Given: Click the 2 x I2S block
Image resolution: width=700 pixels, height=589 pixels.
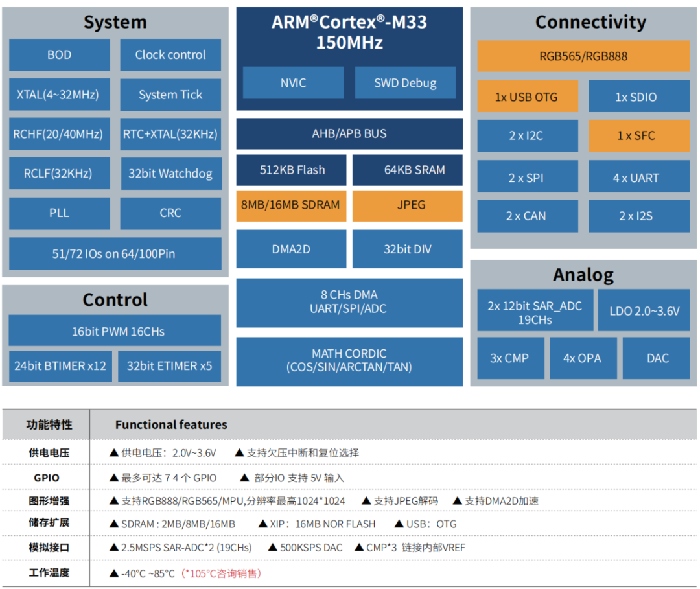Looking at the screenshot, I should (639, 216).
